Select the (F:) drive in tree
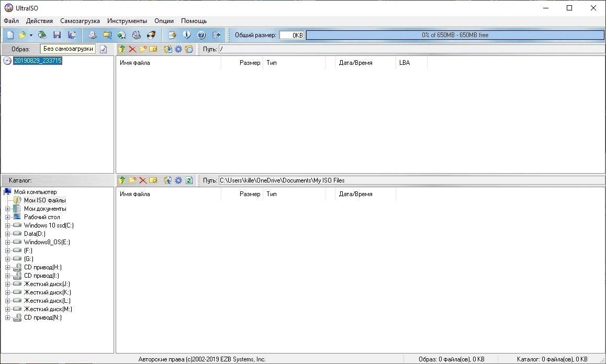The height and width of the screenshot is (364, 606). [28, 251]
